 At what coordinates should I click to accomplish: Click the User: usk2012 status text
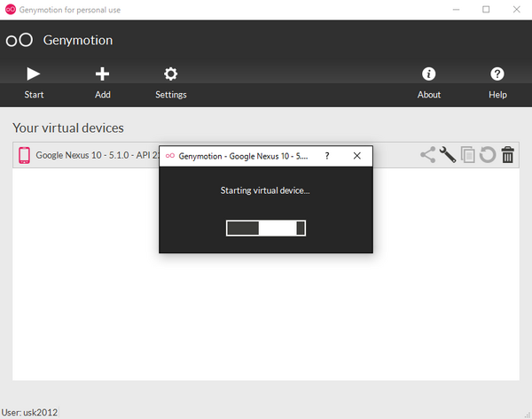(32, 412)
